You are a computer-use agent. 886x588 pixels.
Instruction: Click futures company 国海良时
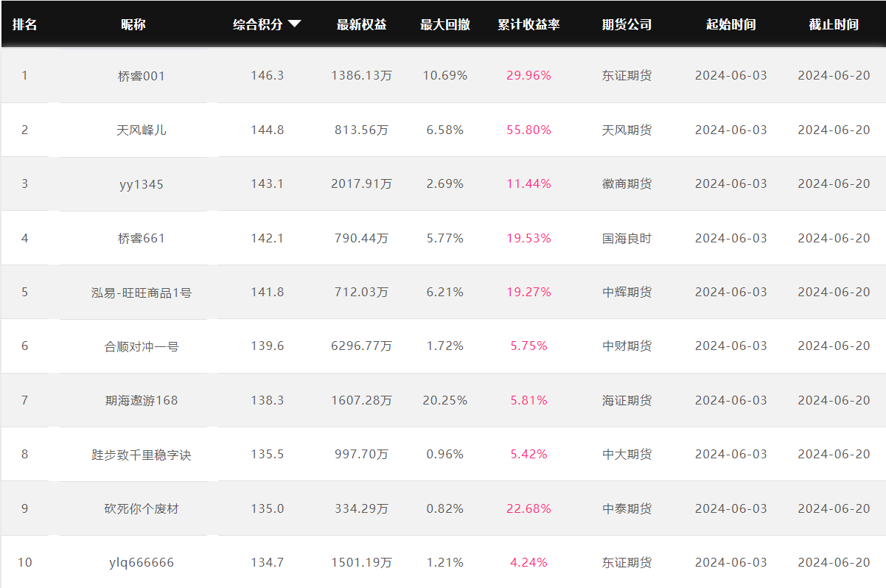tap(627, 238)
